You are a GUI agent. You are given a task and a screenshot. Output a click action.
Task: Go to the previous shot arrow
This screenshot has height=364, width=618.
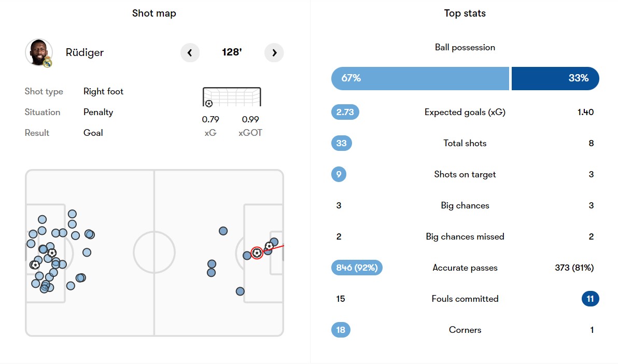[190, 52]
